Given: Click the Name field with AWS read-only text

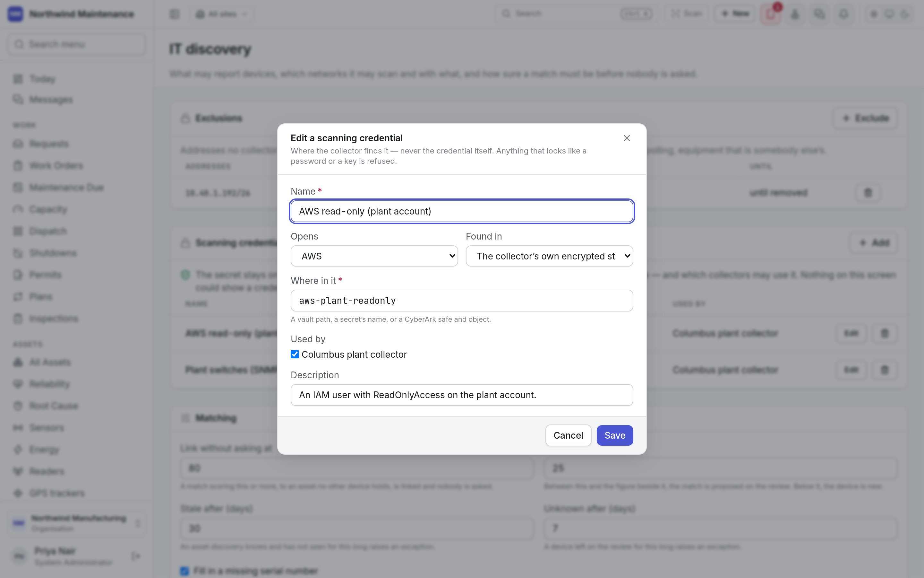Looking at the screenshot, I should (462, 211).
